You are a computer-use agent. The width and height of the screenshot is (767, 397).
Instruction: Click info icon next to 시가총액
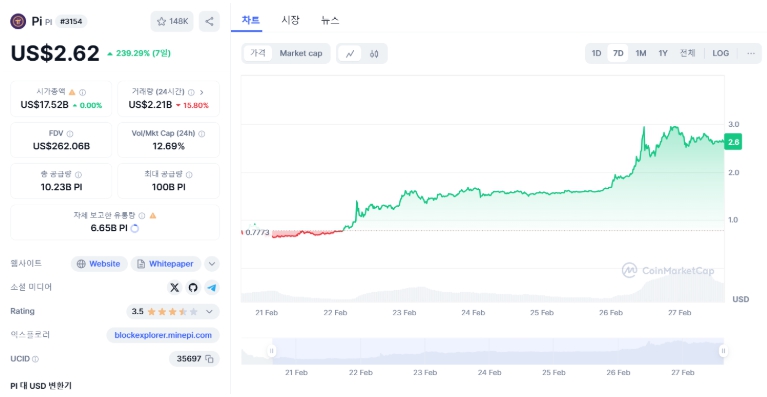coord(83,92)
